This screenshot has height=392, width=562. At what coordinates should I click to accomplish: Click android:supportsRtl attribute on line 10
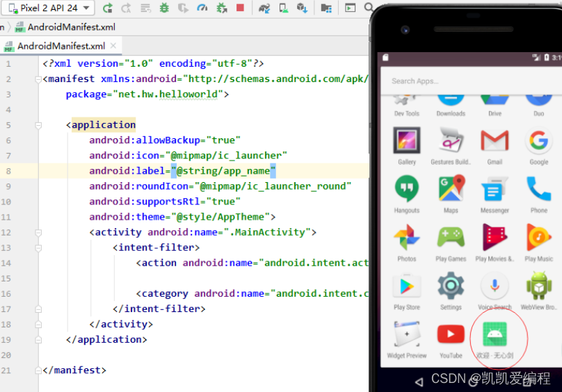pyautogui.click(x=145, y=202)
